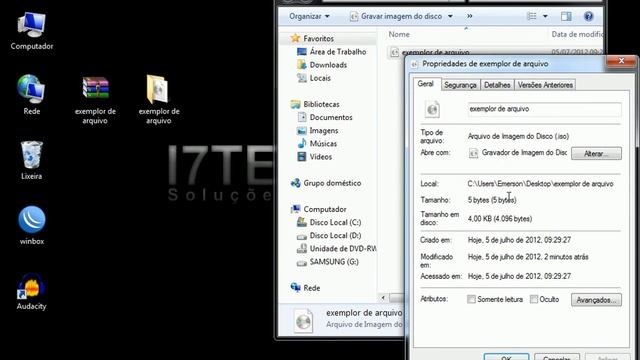Open Músicas library

tap(317, 144)
